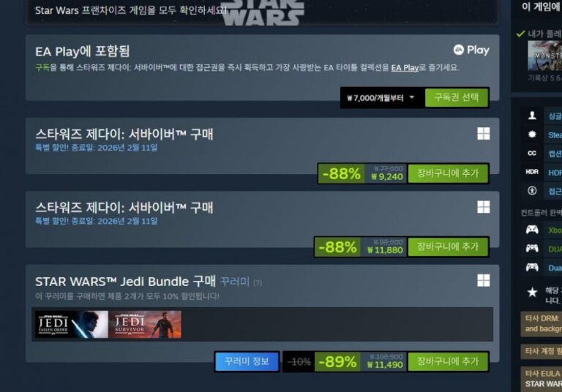Image resolution: width=562 pixels, height=392 pixels.
Task: Click the Steam achievements gear icon
Action: click(532, 135)
